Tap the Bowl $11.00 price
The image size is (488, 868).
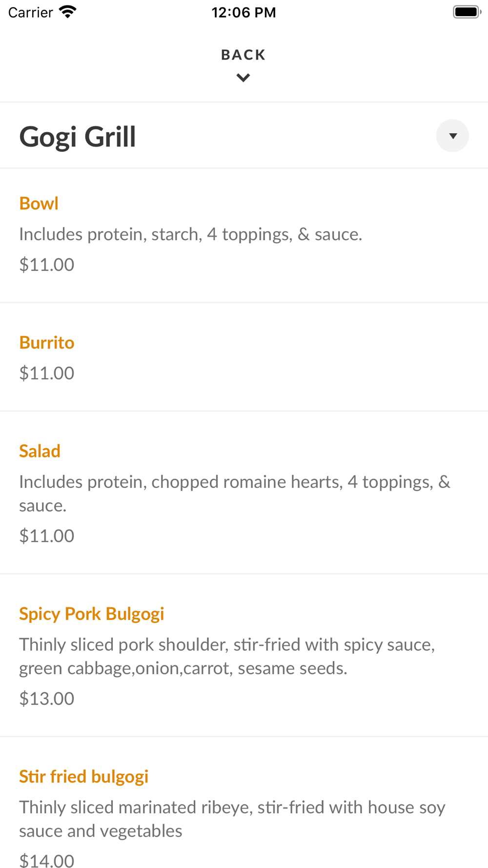click(x=47, y=265)
